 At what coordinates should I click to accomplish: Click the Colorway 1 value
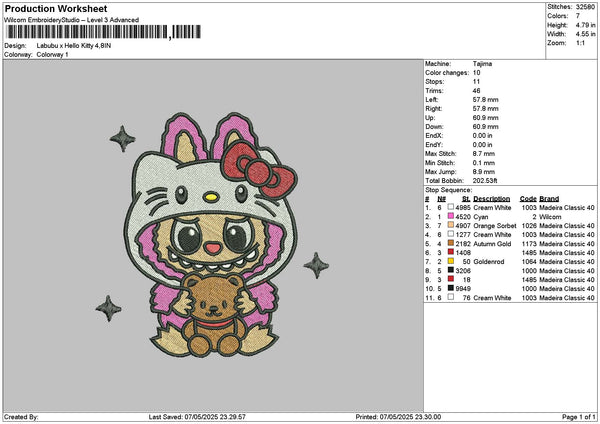coord(52,55)
